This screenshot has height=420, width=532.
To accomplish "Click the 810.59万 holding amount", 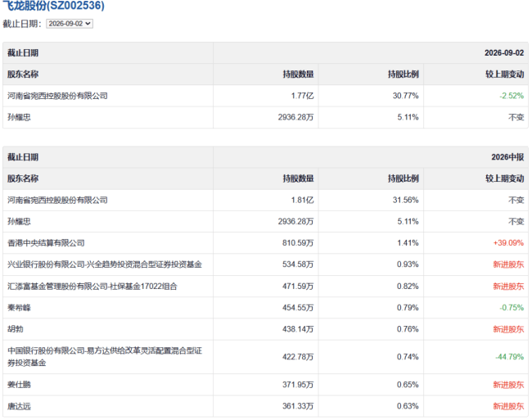I will point(298,243).
